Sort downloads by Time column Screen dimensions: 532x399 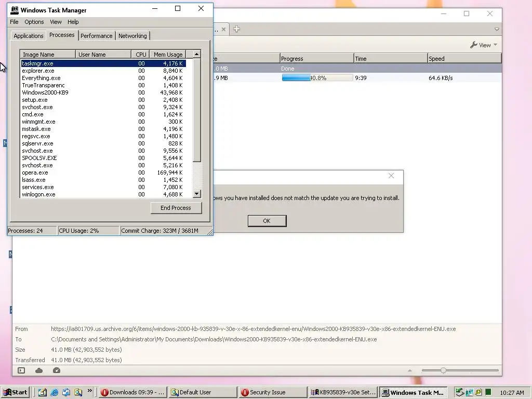(391, 59)
